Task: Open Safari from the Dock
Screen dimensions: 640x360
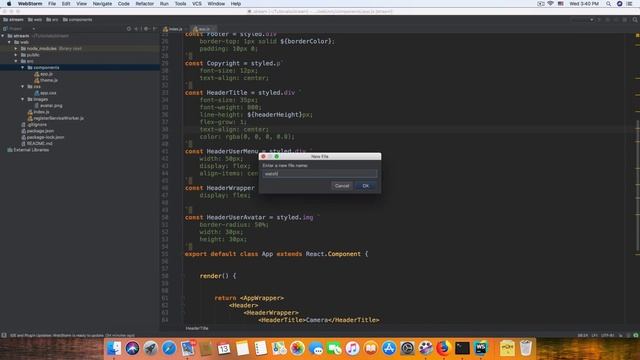Action: point(169,348)
